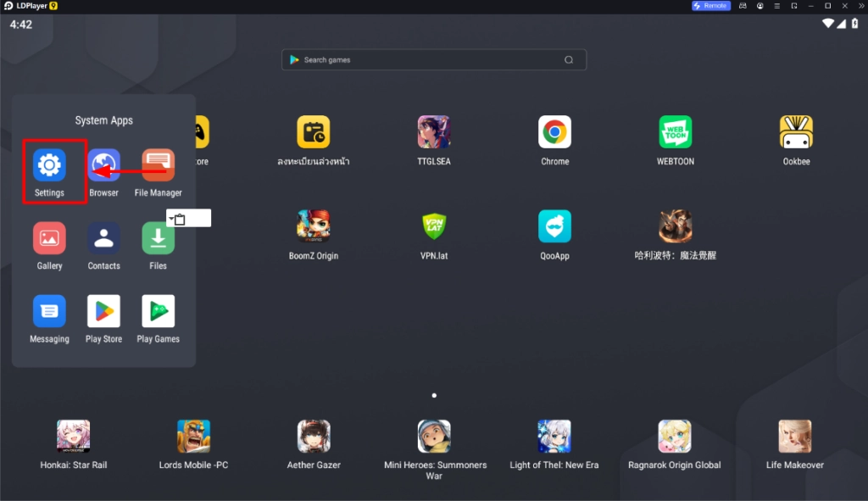Open the Ookbee app
This screenshot has height=501, width=868.
click(x=796, y=131)
